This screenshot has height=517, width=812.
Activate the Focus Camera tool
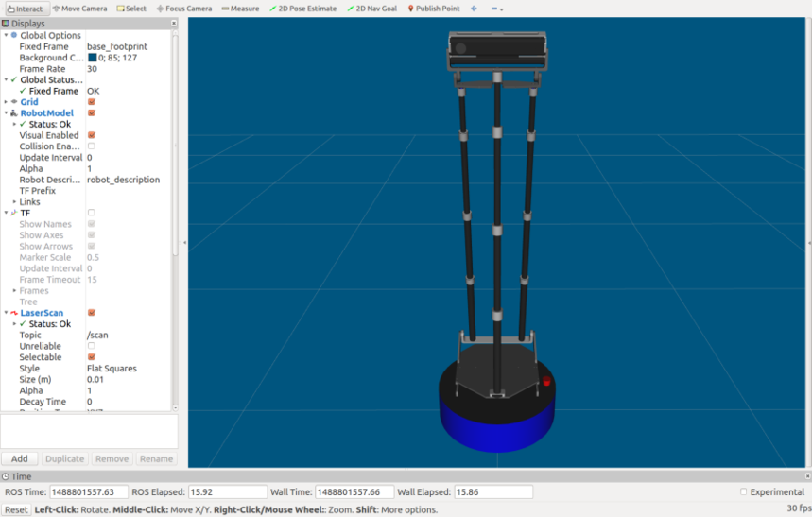pos(184,9)
